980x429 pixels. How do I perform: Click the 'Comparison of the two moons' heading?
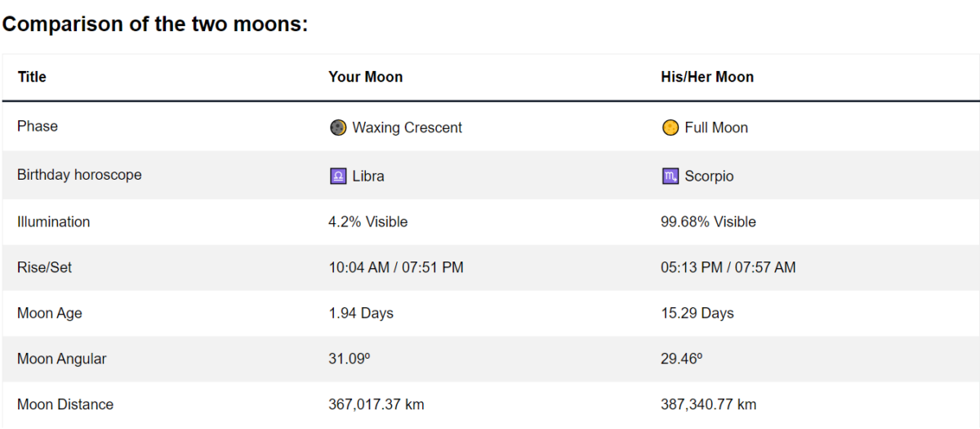(155, 24)
